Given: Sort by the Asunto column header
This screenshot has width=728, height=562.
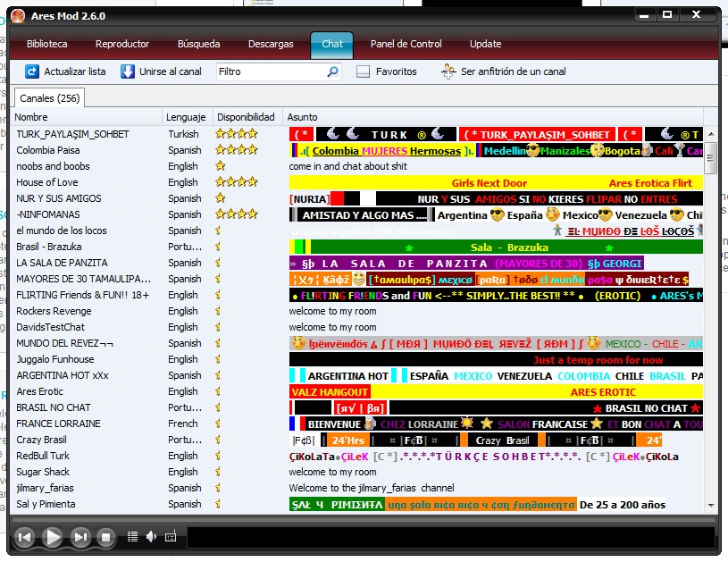Looking at the screenshot, I should click(x=493, y=117).
